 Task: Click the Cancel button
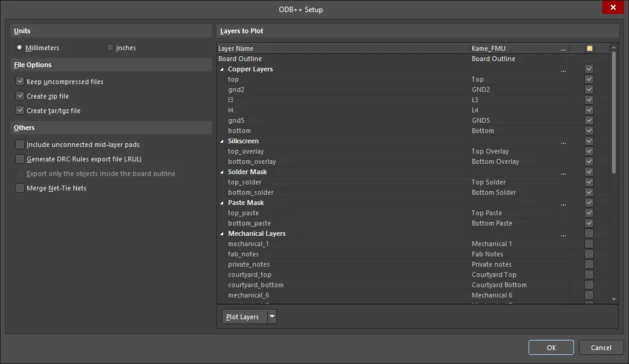click(x=601, y=348)
